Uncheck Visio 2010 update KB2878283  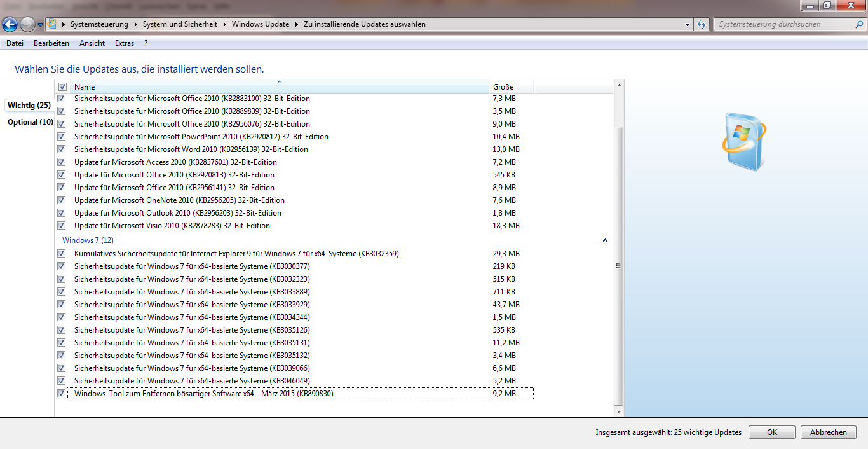click(61, 226)
